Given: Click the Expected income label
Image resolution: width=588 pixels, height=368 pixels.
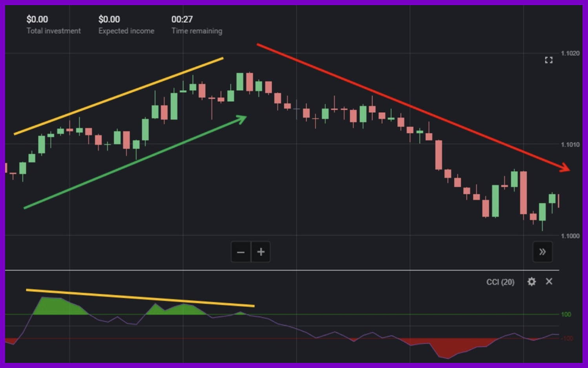Looking at the screenshot, I should pyautogui.click(x=126, y=31).
